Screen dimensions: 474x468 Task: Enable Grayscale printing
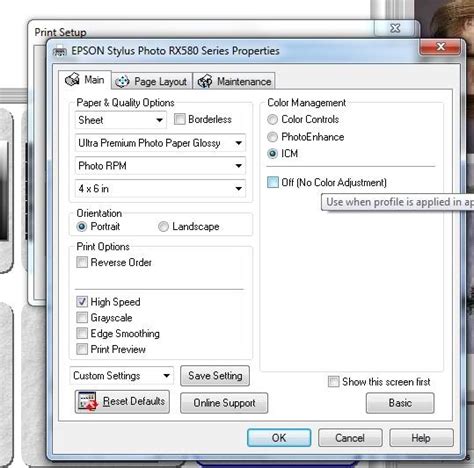coord(82,317)
